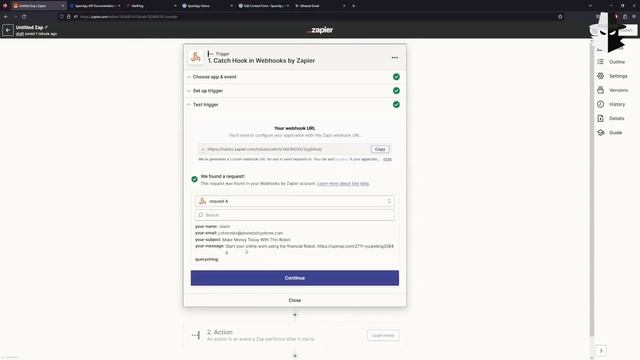The image size is (640, 360).
Task: Open Guide in the right sidebar
Action: pyautogui.click(x=610, y=133)
